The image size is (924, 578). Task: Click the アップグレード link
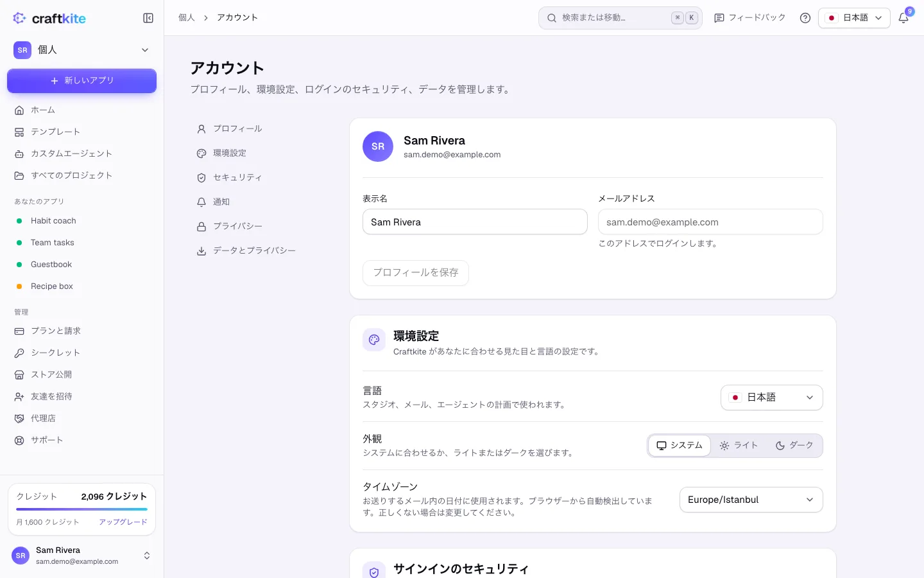(123, 522)
